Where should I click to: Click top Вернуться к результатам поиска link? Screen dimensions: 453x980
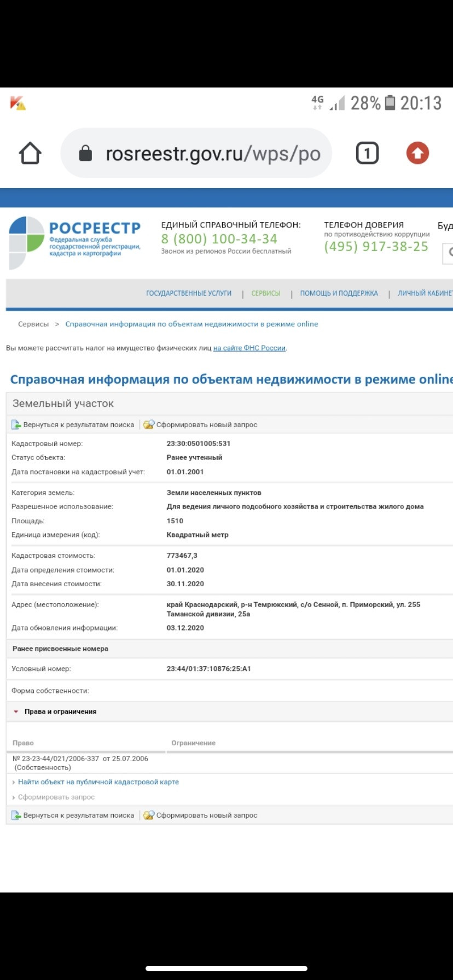coord(79,424)
